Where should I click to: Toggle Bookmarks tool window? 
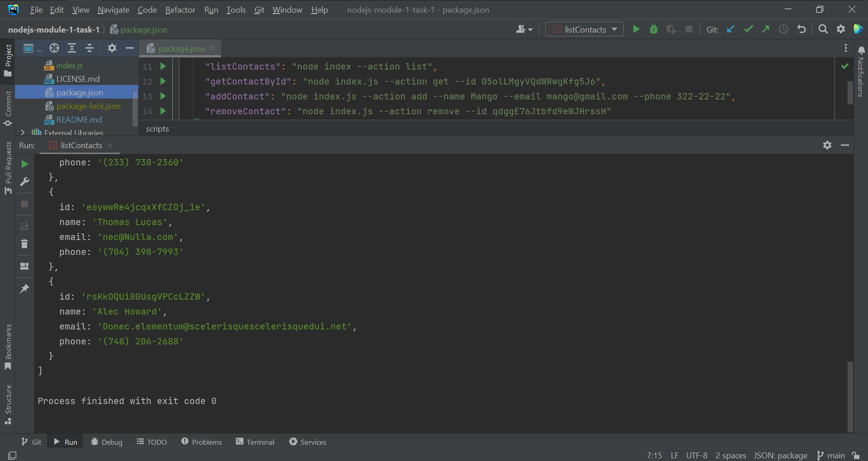pos(8,347)
